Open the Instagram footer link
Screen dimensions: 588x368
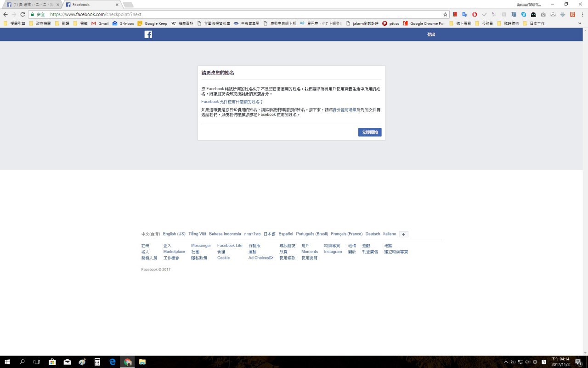tap(333, 252)
